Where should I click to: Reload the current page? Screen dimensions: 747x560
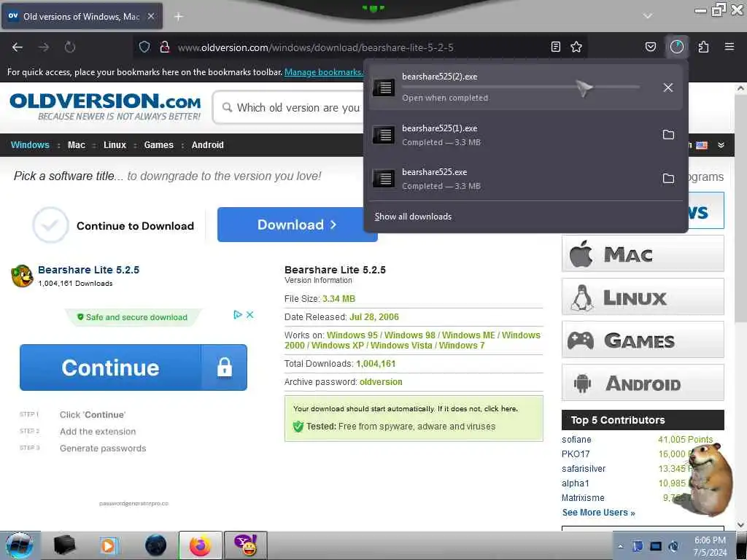(x=70, y=47)
